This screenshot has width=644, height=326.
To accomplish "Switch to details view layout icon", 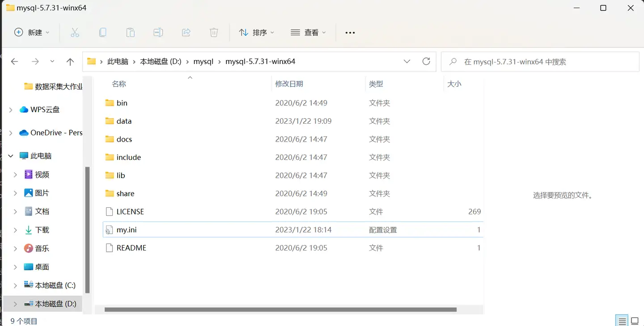I will click(x=621, y=321).
